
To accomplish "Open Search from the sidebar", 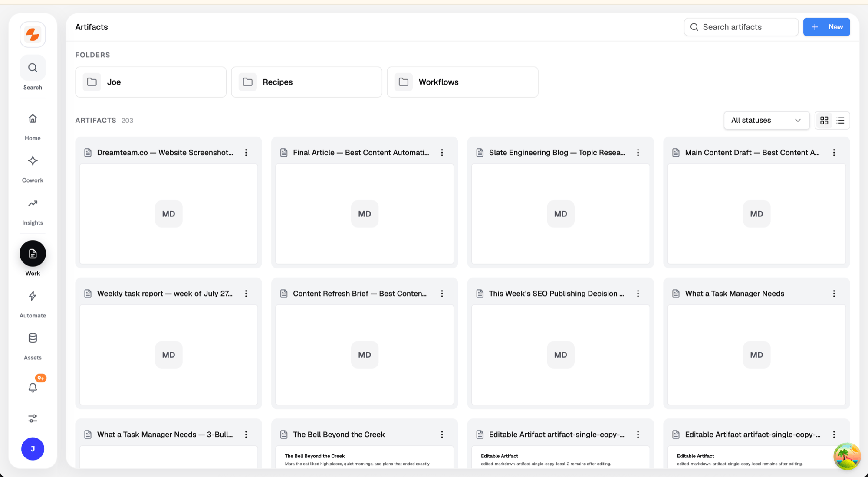I will tap(33, 68).
